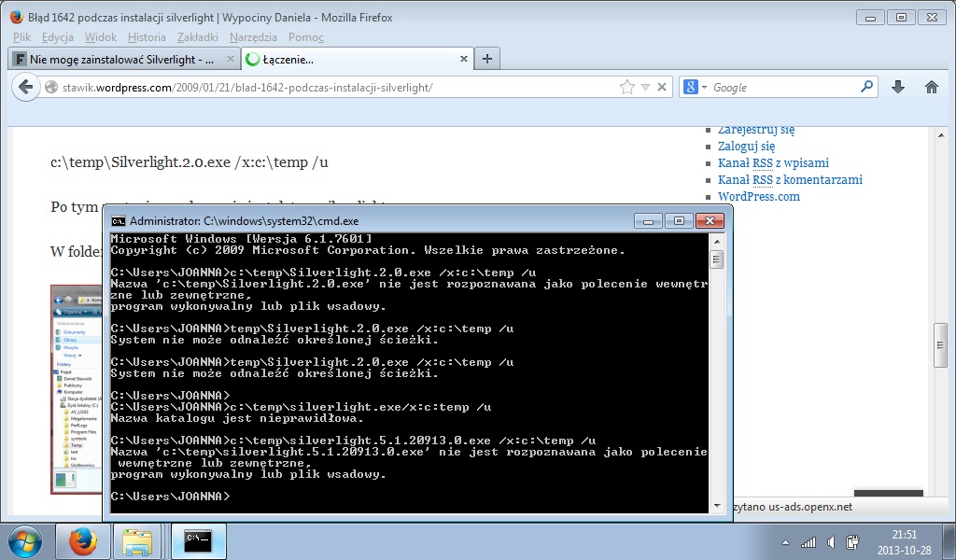Screen dimensions: 956x560
Task: Open the Zakładki menu
Action: tap(198, 37)
